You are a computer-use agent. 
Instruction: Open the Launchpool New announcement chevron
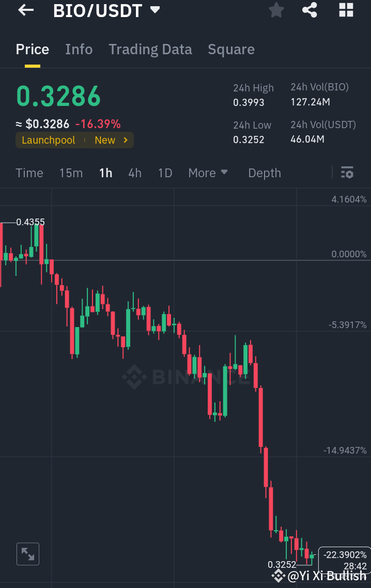click(125, 140)
